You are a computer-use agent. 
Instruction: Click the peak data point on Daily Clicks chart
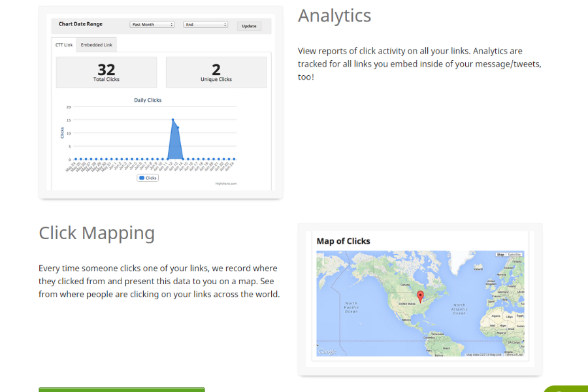172,120
